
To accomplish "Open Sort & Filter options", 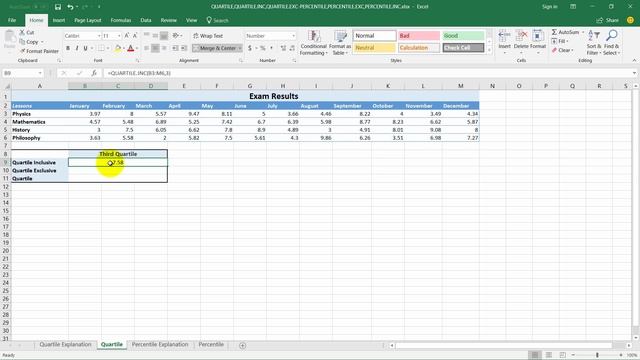I will point(594,42).
